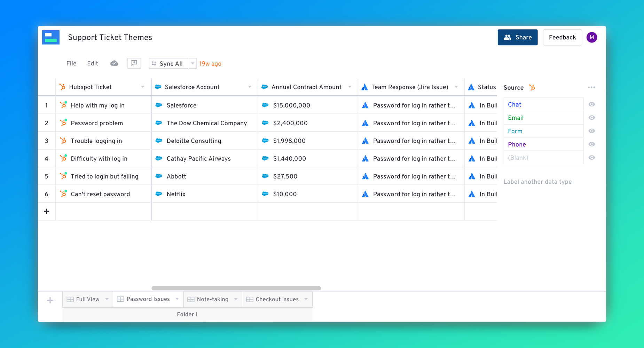Add a new view with bottom plus icon

(x=50, y=300)
